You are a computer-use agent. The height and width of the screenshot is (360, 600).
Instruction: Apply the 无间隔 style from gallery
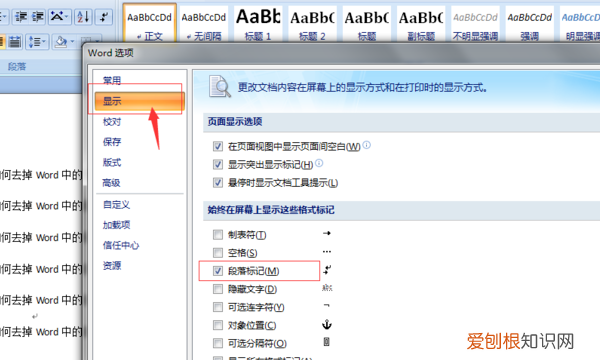coord(204,24)
